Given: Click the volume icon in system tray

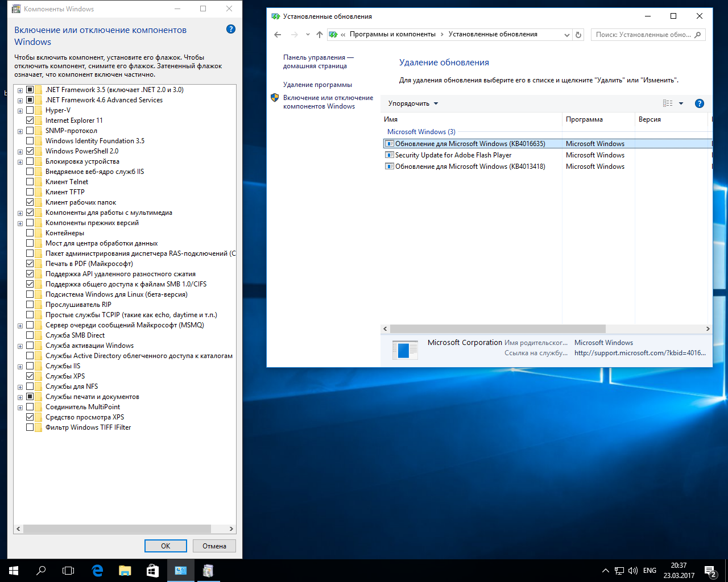Looking at the screenshot, I should pyautogui.click(x=632, y=571).
